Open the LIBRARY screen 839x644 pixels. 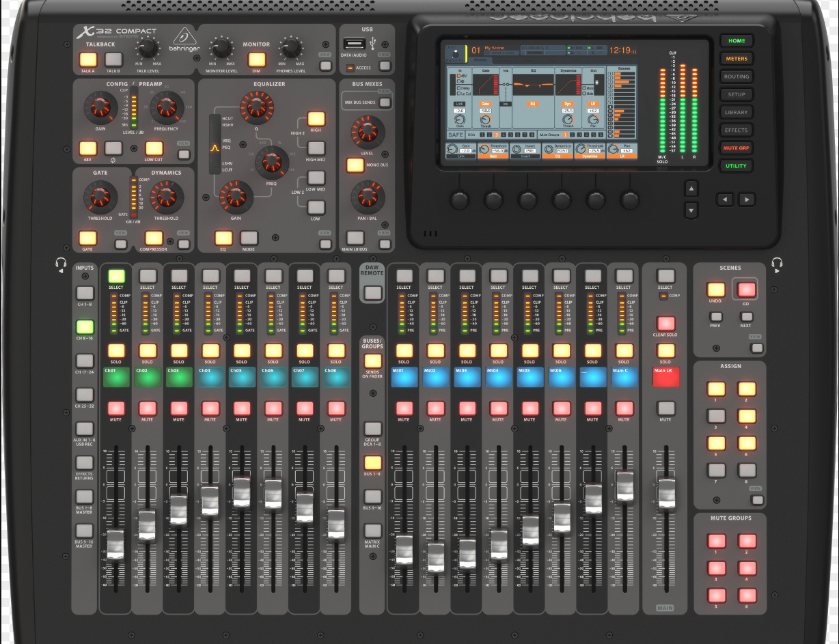[x=737, y=112]
